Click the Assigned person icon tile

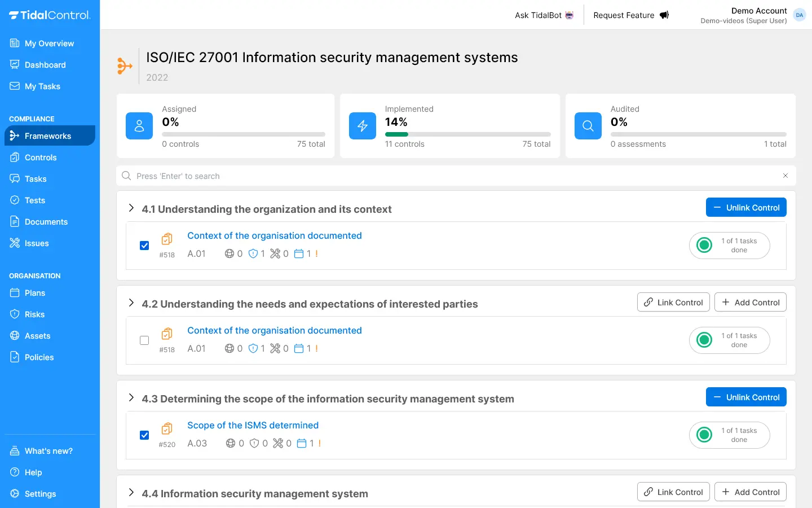point(139,126)
